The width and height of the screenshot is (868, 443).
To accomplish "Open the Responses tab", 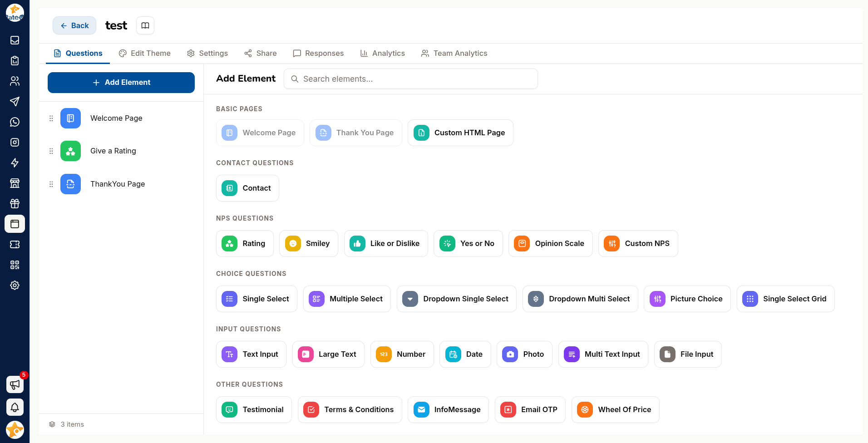I will 318,54.
